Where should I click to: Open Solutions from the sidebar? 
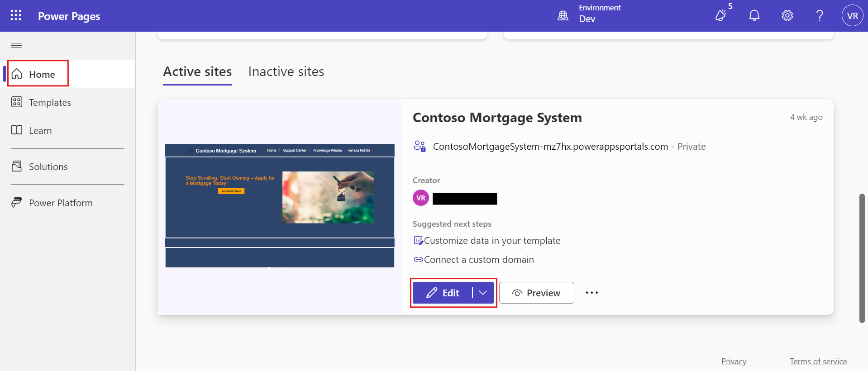pyautogui.click(x=48, y=166)
